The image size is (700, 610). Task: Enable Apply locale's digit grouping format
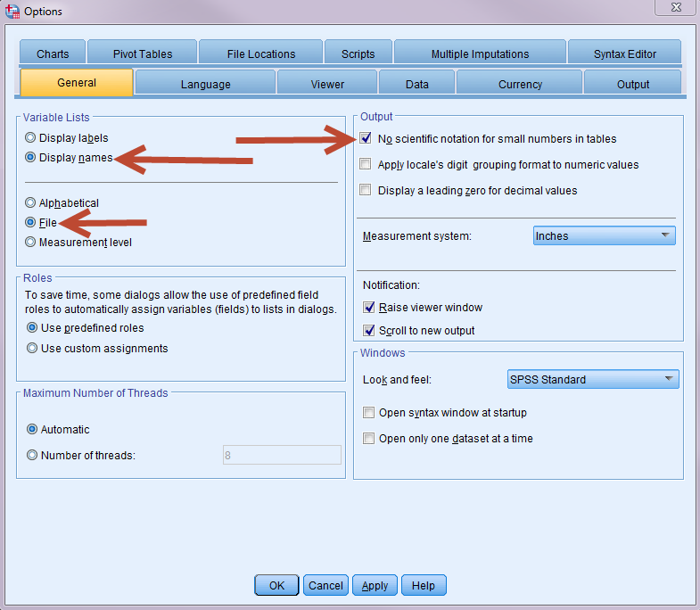pos(366,164)
